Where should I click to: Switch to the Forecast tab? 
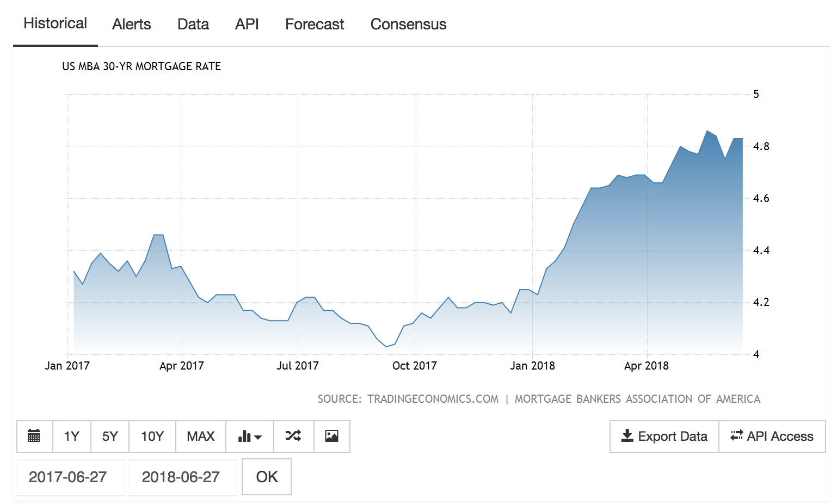[315, 24]
